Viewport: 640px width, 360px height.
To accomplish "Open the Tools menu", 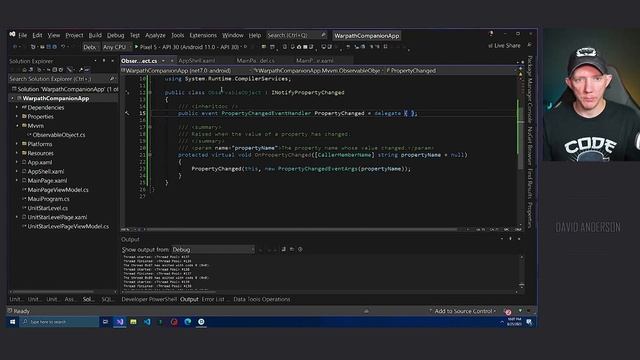I will 178,36.
